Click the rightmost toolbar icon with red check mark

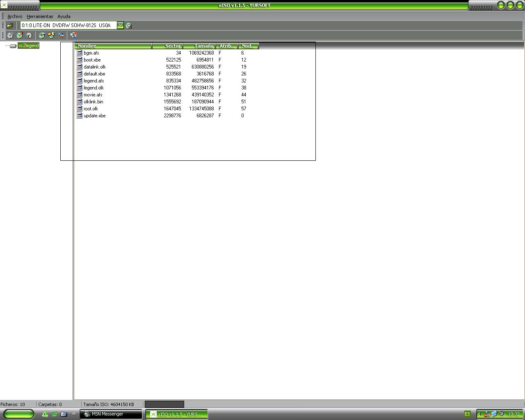pyautogui.click(x=74, y=36)
